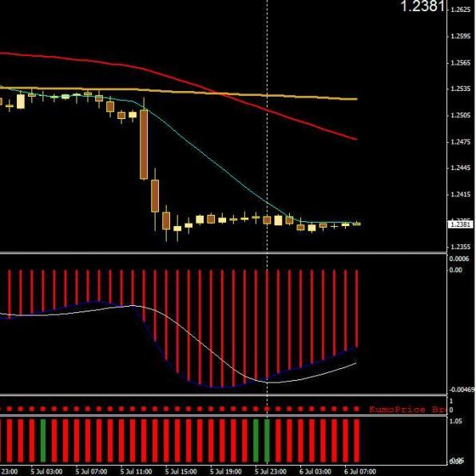Click the large 1.2381 price readout
The height and width of the screenshot is (476, 476).
click(422, 6)
